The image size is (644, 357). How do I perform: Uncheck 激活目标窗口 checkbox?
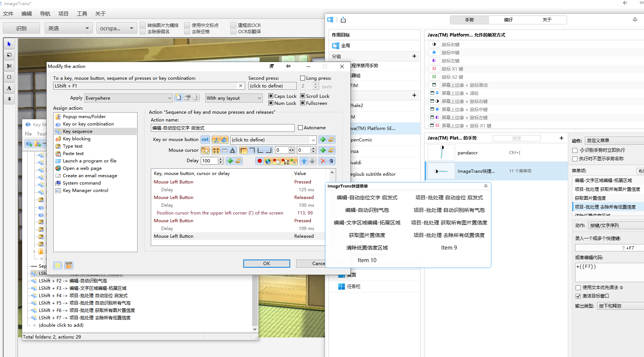coord(578,296)
